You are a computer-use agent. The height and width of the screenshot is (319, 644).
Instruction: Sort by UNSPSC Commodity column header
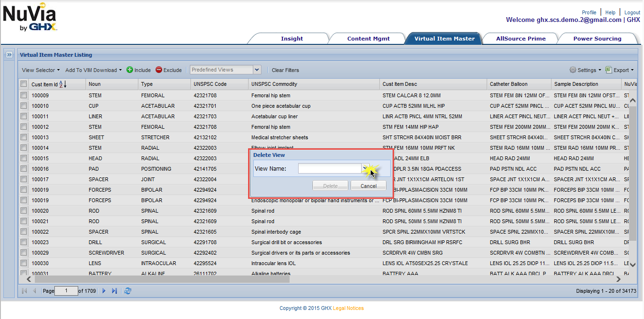314,84
